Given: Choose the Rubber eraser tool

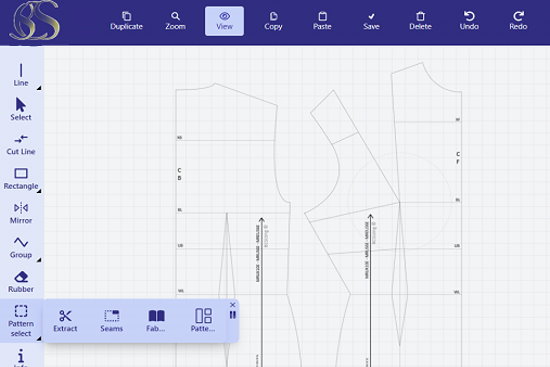Looking at the screenshot, I should point(21,281).
